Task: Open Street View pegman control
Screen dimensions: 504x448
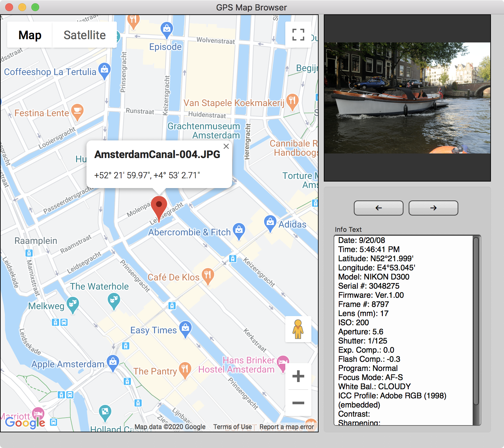Action: [298, 329]
